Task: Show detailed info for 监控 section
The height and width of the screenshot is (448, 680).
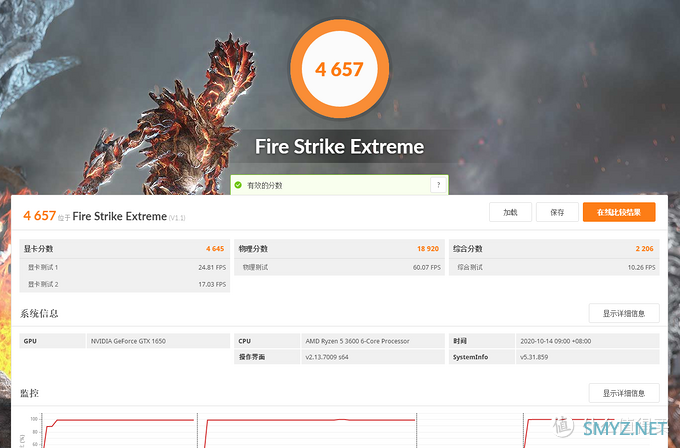Action: (x=624, y=393)
